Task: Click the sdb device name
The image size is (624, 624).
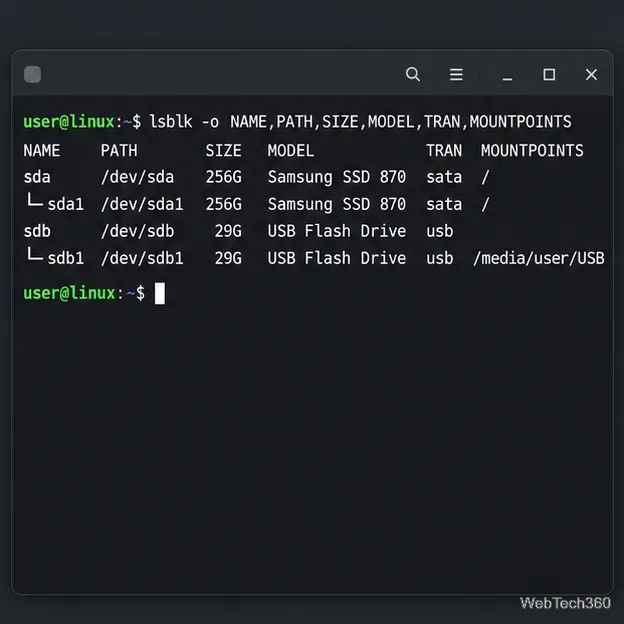Action: [x=37, y=231]
